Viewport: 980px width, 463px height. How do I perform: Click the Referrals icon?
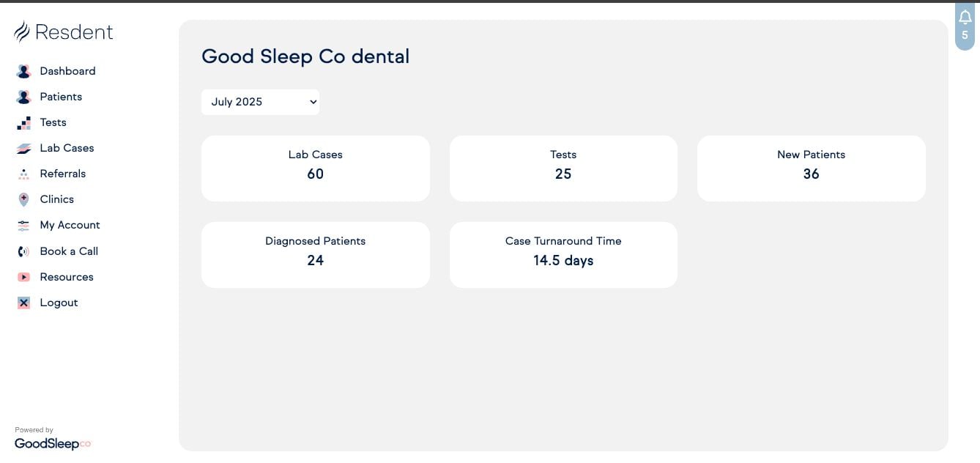pyautogui.click(x=23, y=174)
